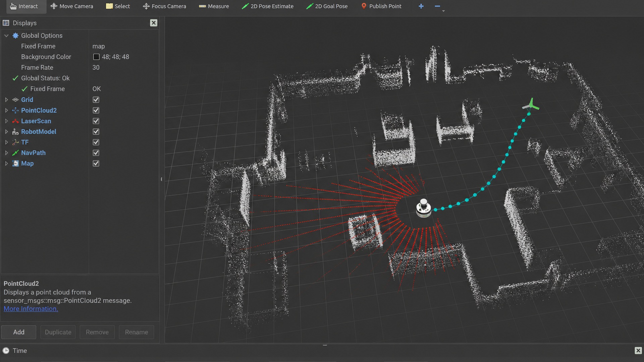The height and width of the screenshot is (362, 644).
Task: Click the TF display icon
Action: (15, 142)
